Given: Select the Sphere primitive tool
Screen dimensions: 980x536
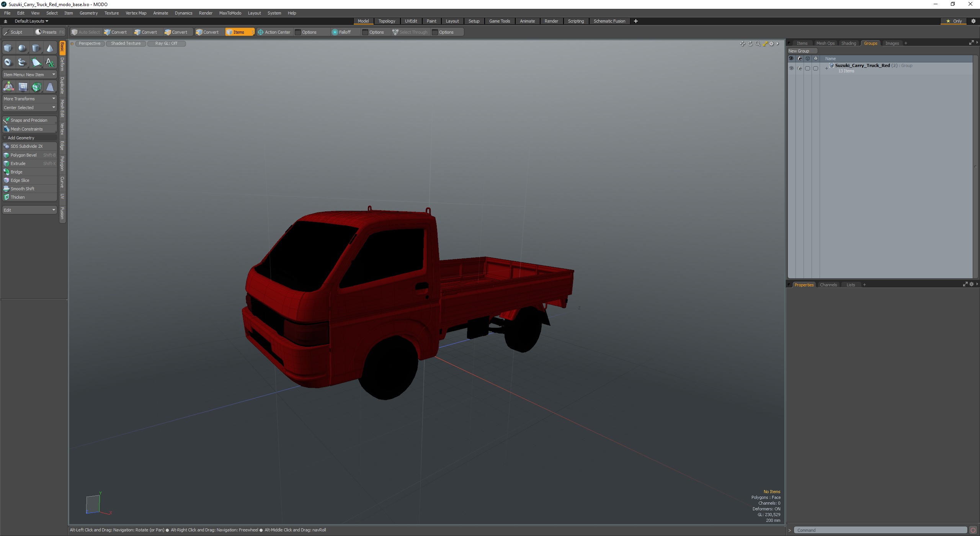Looking at the screenshot, I should click(x=22, y=48).
